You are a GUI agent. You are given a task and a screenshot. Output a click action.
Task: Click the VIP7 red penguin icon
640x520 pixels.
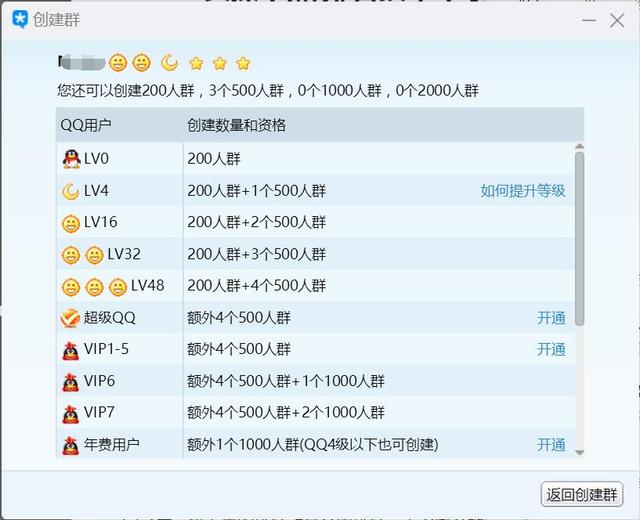(71, 414)
